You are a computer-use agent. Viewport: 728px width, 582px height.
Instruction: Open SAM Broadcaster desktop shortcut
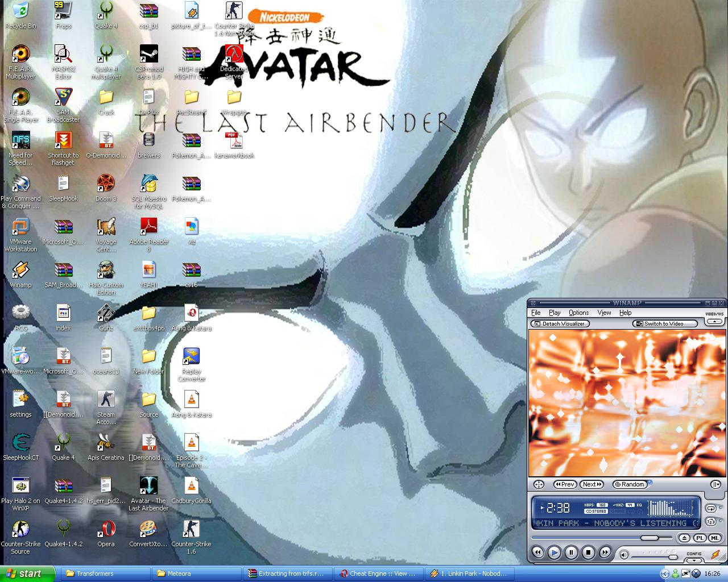[63, 105]
